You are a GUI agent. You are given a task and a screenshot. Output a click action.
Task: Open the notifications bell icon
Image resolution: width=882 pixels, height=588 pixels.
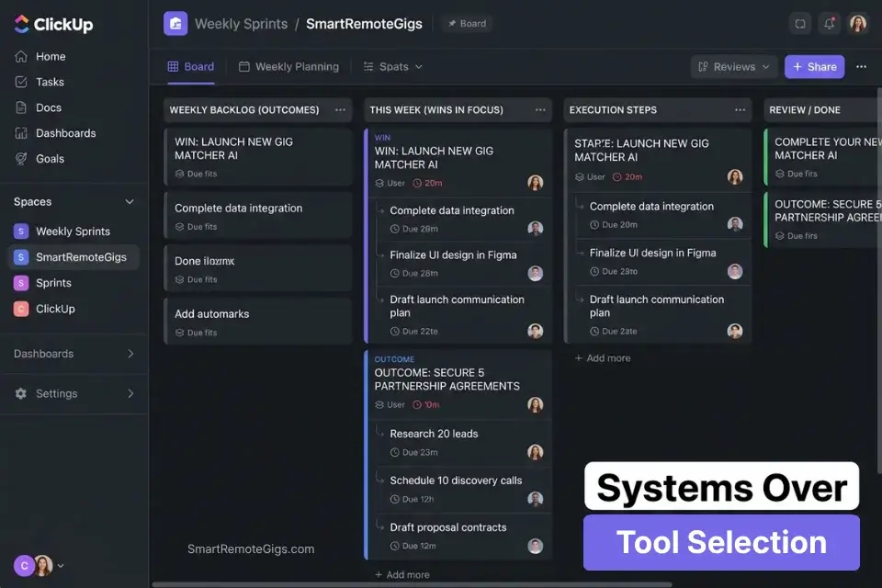830,24
